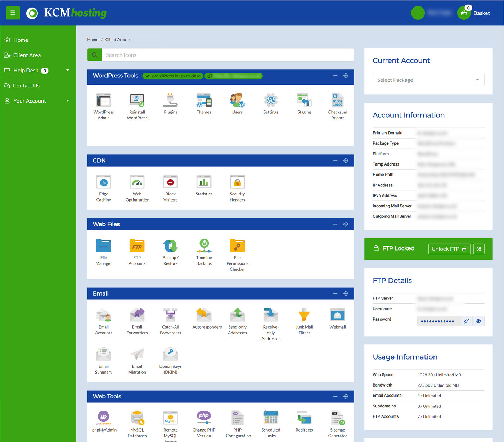Collapse the CDN panel
This screenshot has height=442, width=504.
[335, 161]
